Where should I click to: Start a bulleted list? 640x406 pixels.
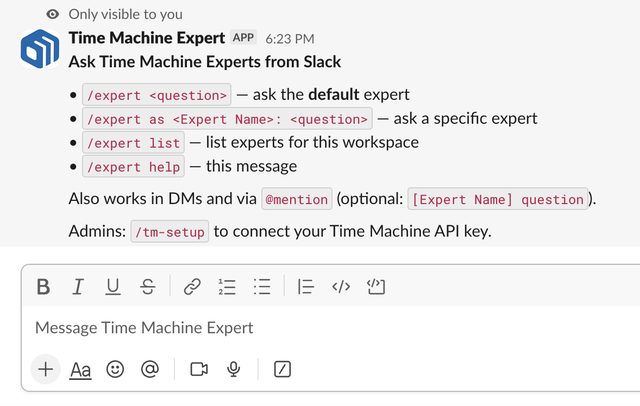point(262,286)
